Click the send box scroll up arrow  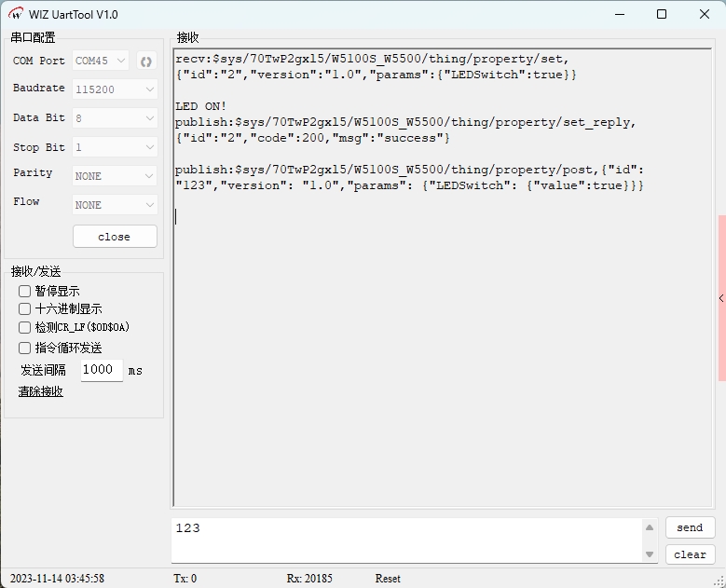pos(650,528)
